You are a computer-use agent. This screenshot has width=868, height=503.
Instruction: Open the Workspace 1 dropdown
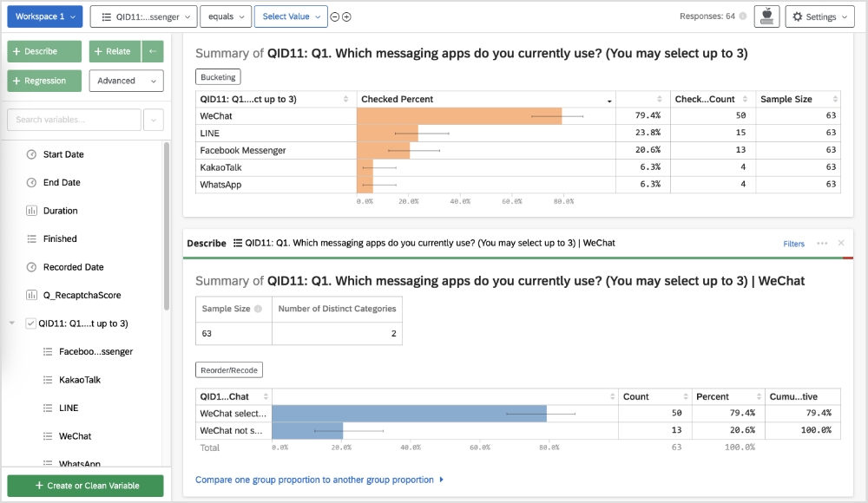(44, 16)
